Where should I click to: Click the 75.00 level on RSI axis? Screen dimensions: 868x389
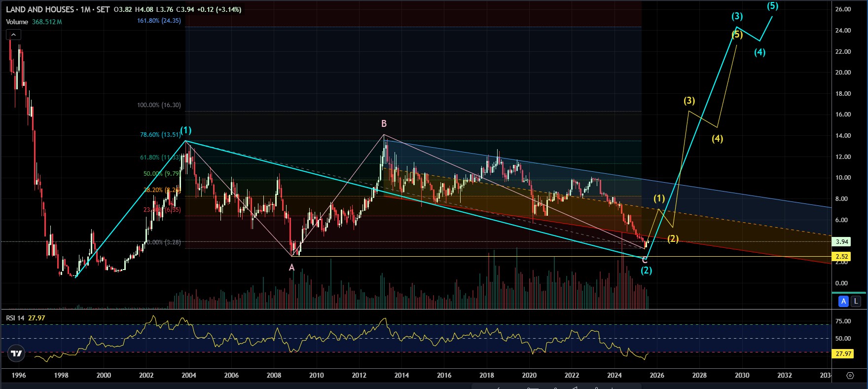[843, 321]
